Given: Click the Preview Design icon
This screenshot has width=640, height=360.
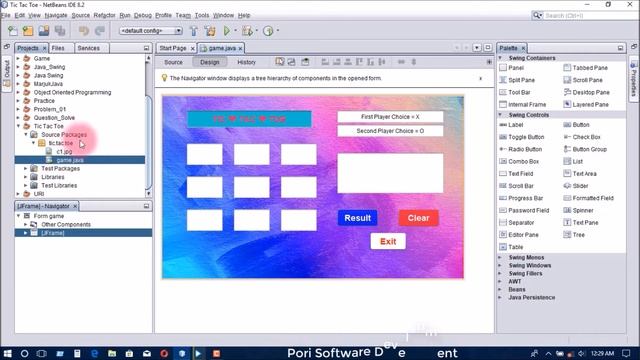Looking at the screenshot, I should pyautogui.click(x=305, y=62).
